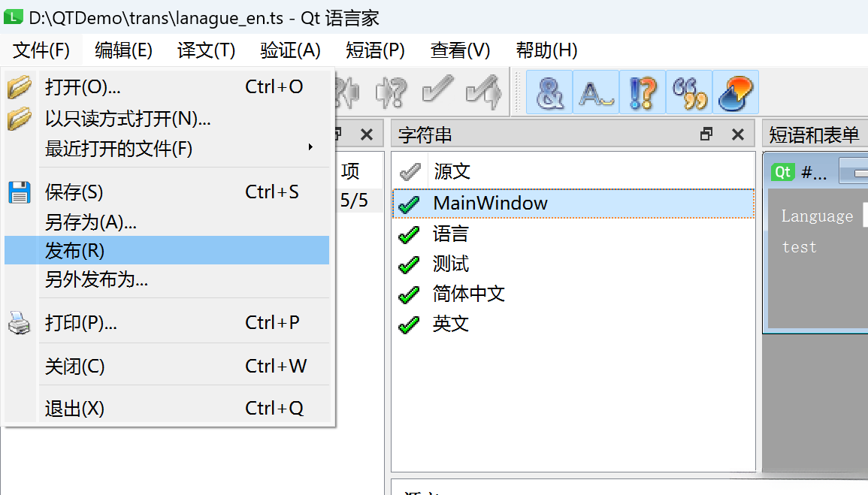Open the 查看(V) menu
This screenshot has height=495, width=868.
(460, 50)
